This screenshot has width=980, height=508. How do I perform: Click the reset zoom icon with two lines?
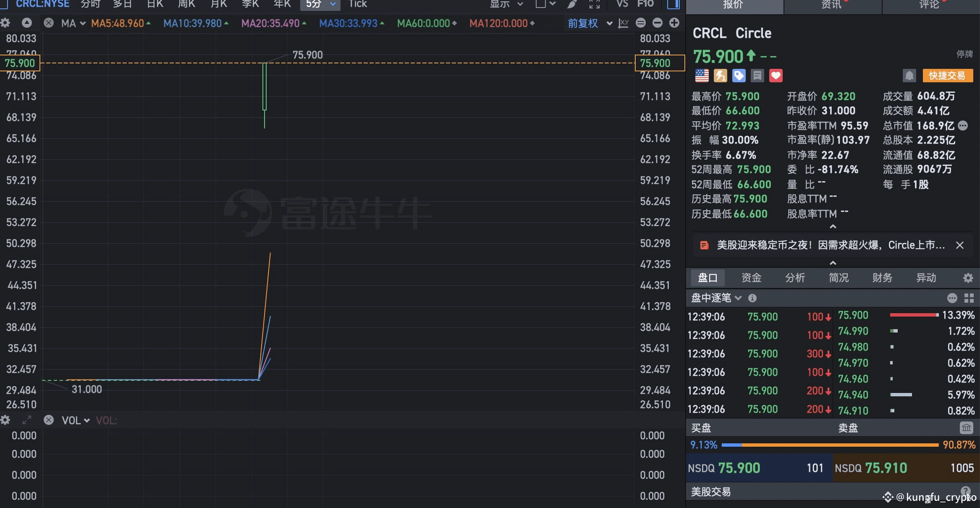point(641,23)
